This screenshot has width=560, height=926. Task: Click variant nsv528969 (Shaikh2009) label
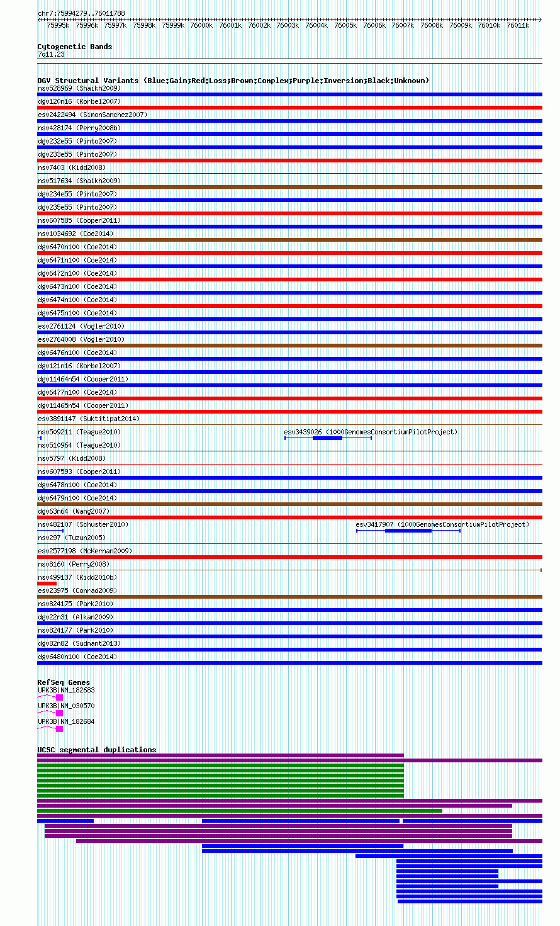coord(79,88)
